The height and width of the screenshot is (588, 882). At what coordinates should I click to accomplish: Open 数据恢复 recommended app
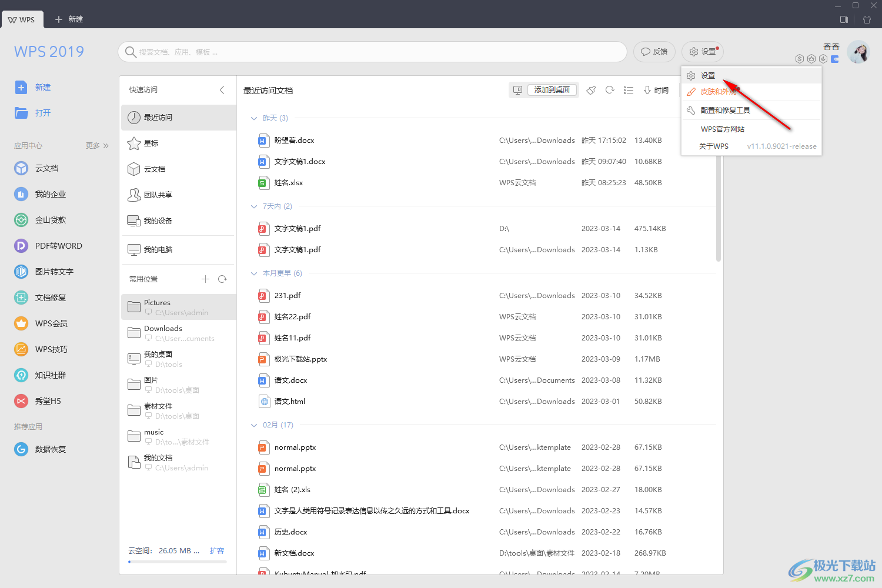[40, 449]
